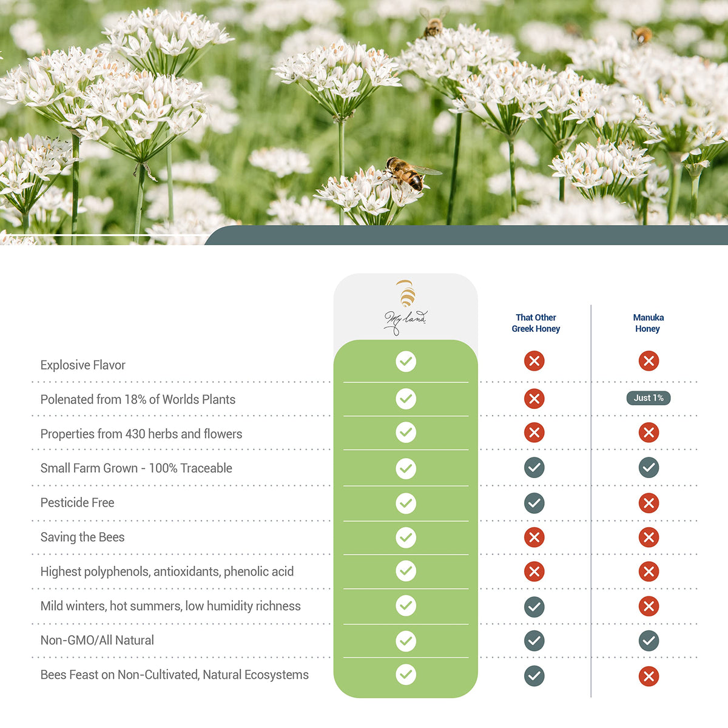
Task: Click 'Explosive Flavor' label
Action: click(x=83, y=365)
